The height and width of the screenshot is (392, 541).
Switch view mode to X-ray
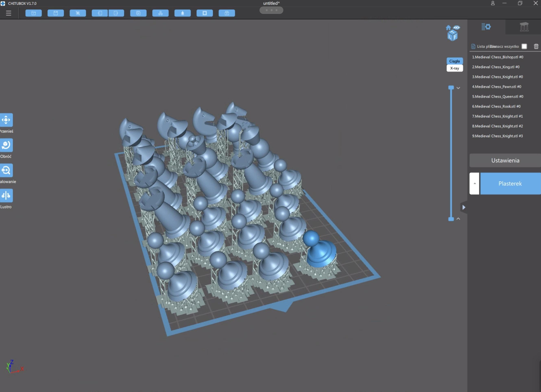coord(454,68)
